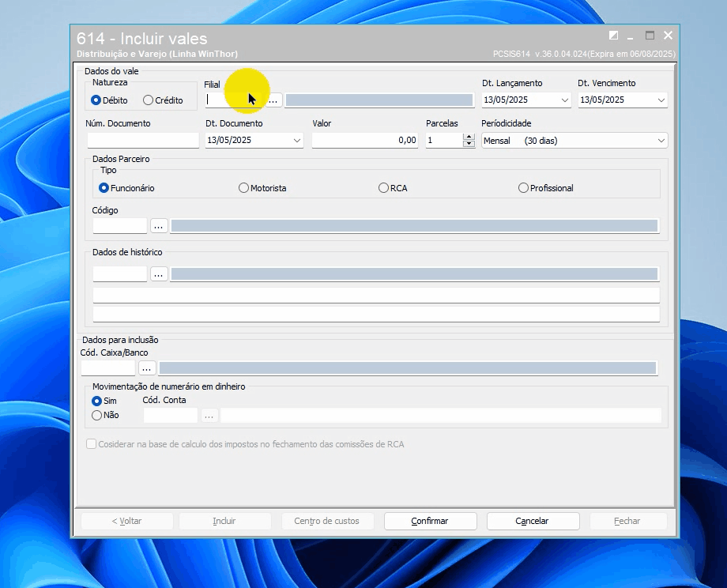Focus the Cód. Caixa/Banco input field
727x588 pixels.
107,368
